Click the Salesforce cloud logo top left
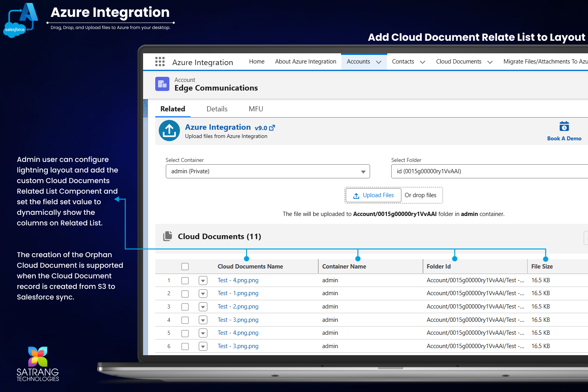The width and height of the screenshot is (588, 392). (x=15, y=29)
